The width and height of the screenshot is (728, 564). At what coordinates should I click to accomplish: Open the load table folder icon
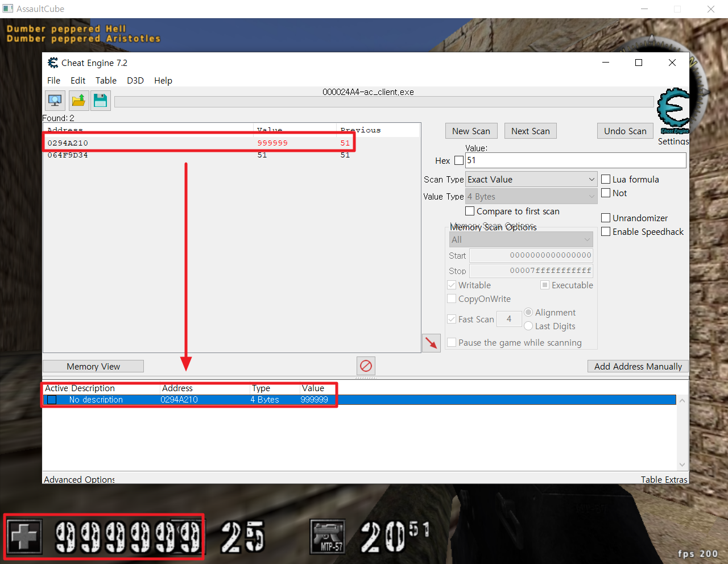78,101
